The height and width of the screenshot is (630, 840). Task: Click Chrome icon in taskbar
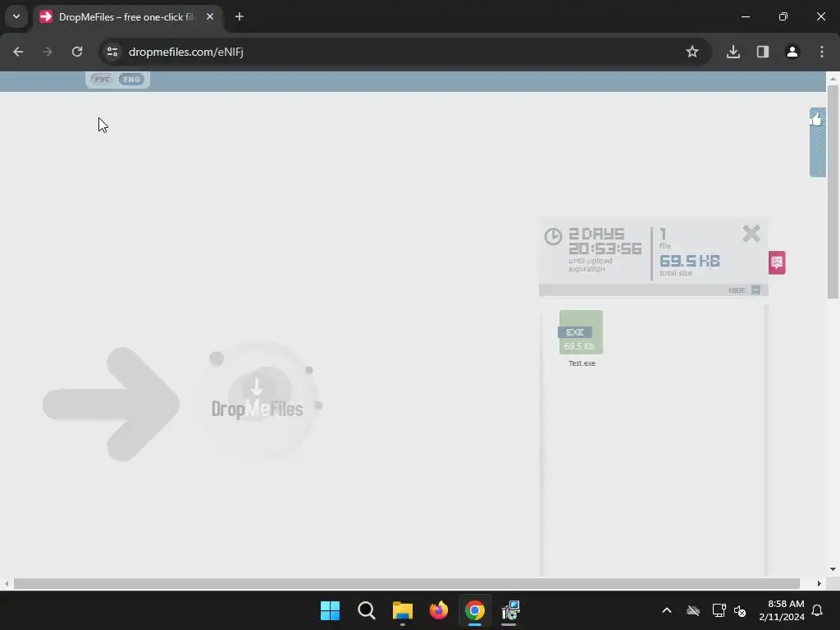tap(475, 610)
